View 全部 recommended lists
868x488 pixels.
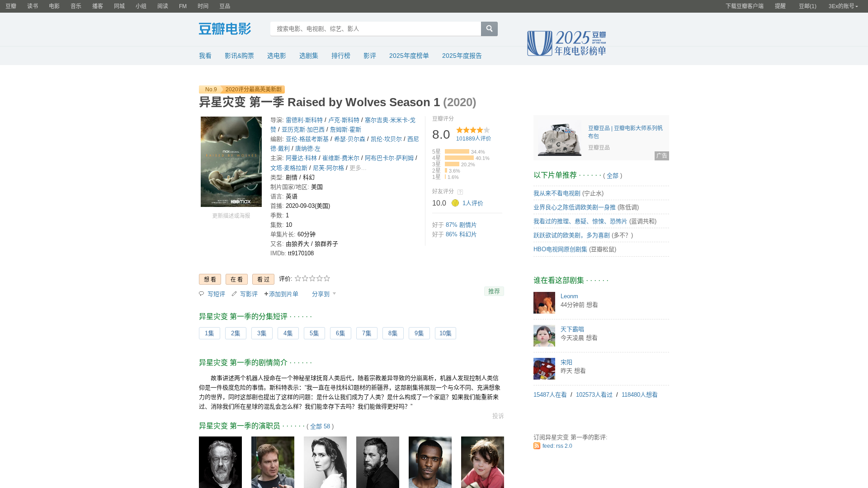tap(613, 176)
